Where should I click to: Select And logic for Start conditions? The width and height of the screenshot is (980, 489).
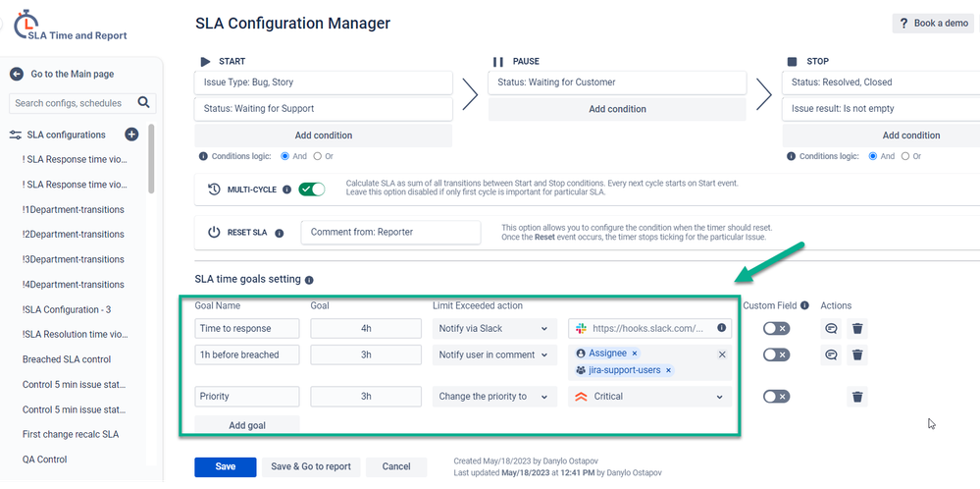click(x=285, y=156)
